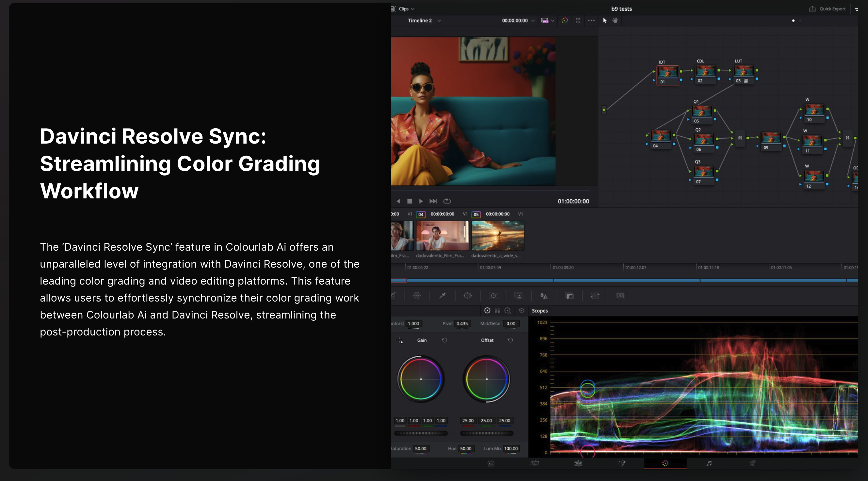Select node 02 labeled CDL
Viewport: 868px width, 481px height.
(x=705, y=74)
